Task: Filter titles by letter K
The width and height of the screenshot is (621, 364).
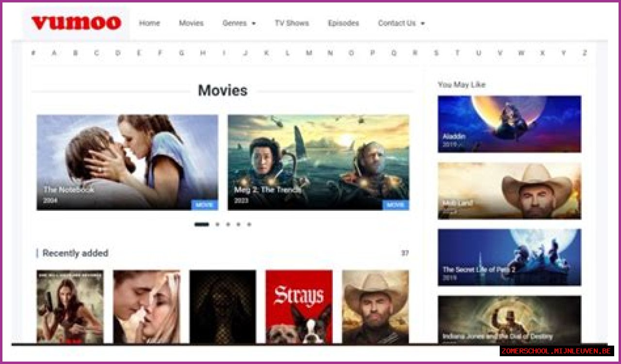Action: tap(266, 53)
